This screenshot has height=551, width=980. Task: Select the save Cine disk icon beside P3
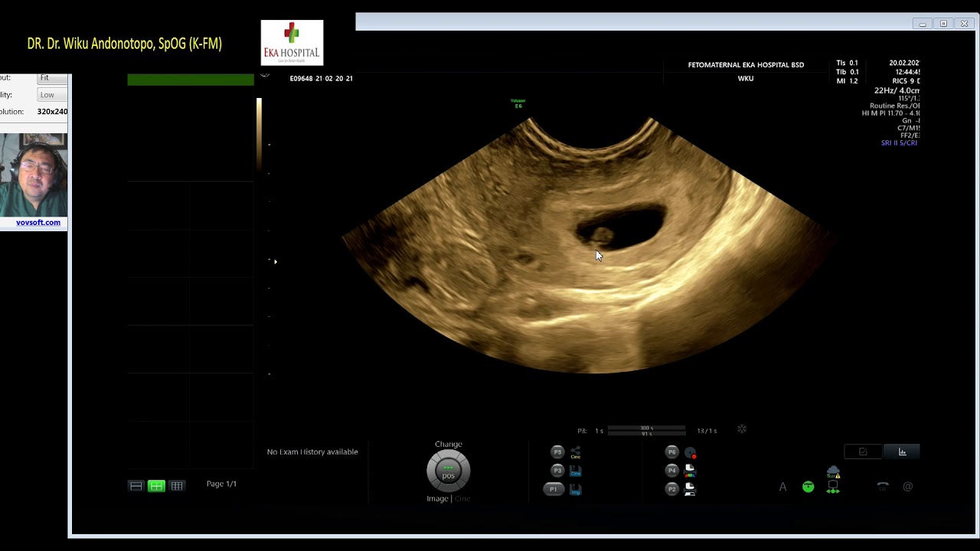[x=576, y=471]
